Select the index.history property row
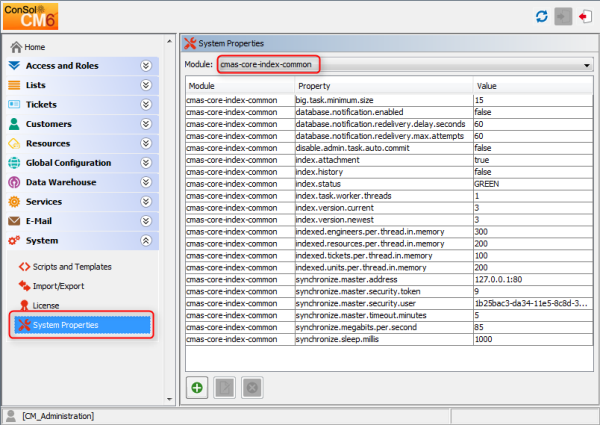Viewport: 600px width, 425px height. [389, 172]
